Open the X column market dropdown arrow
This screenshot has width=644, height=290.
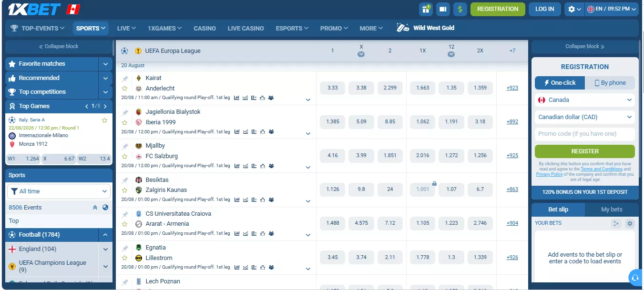tap(361, 54)
